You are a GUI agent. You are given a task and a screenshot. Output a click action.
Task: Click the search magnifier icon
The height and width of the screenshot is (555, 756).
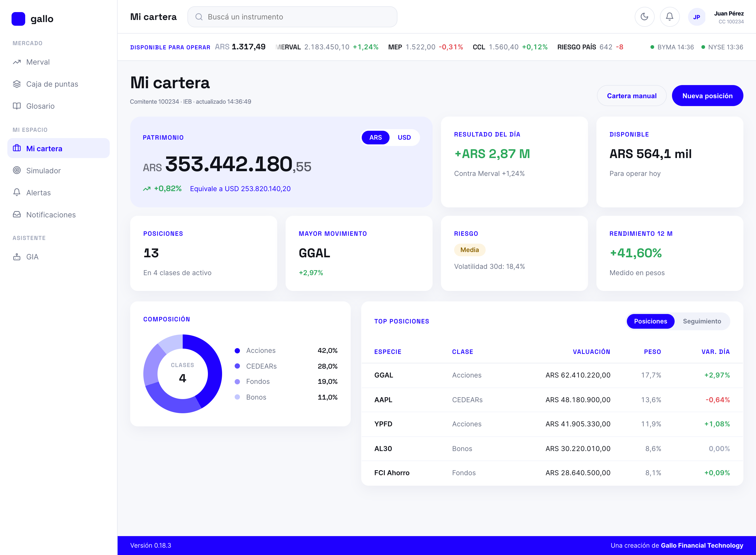pyautogui.click(x=199, y=17)
